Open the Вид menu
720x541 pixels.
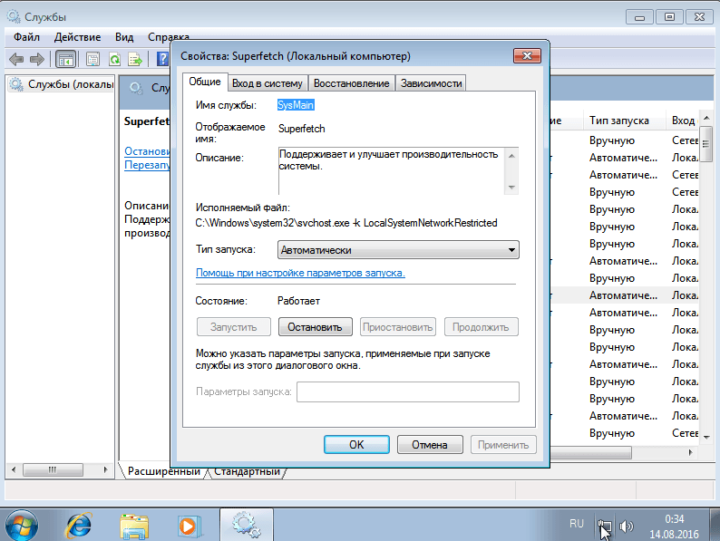pos(124,37)
